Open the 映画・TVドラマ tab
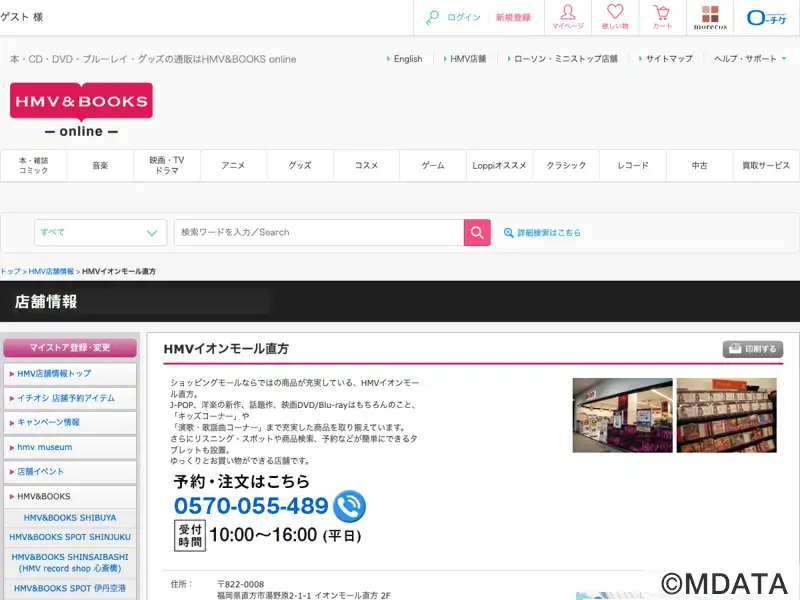The height and width of the screenshot is (600, 800). [x=167, y=165]
